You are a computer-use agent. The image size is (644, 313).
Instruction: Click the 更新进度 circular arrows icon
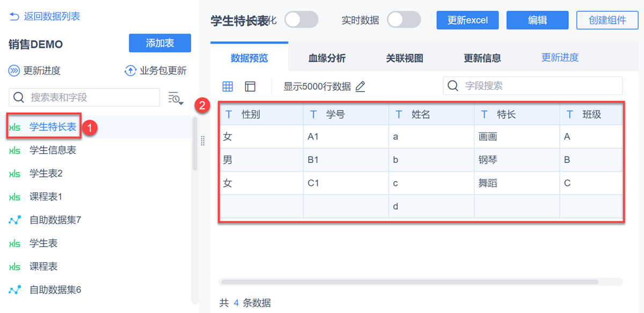[14, 70]
